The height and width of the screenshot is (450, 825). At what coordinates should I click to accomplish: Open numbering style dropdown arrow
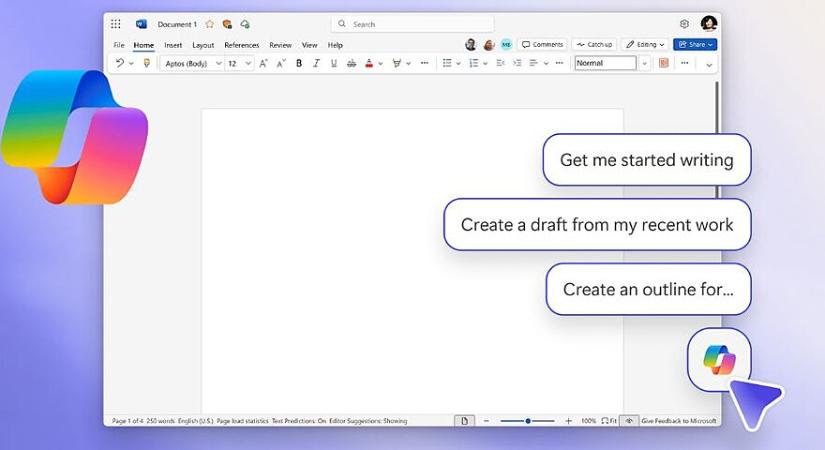coord(485,64)
